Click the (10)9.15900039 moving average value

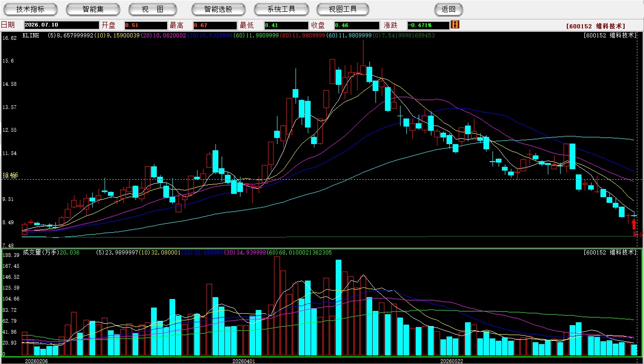pyautogui.click(x=117, y=35)
